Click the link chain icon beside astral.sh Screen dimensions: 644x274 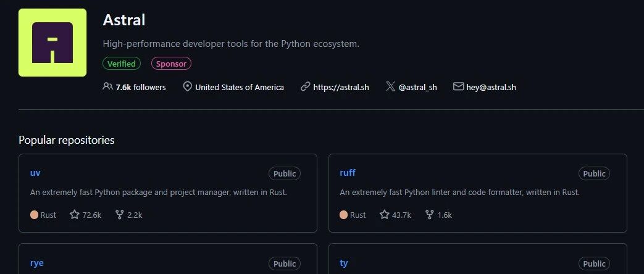(305, 86)
